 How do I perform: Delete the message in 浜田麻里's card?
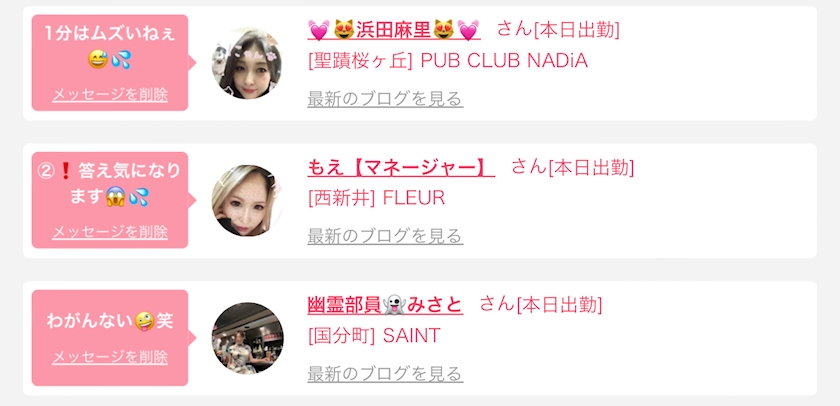click(110, 95)
